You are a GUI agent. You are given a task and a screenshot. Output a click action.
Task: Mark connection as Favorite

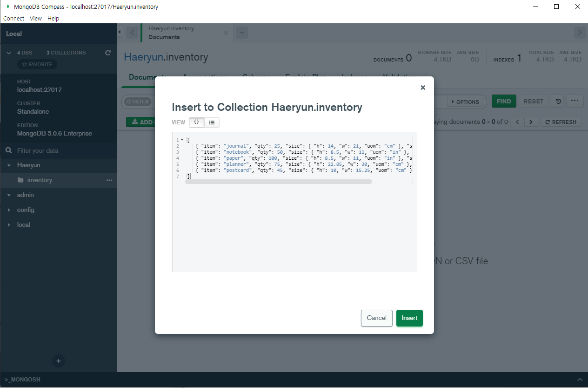(x=37, y=64)
